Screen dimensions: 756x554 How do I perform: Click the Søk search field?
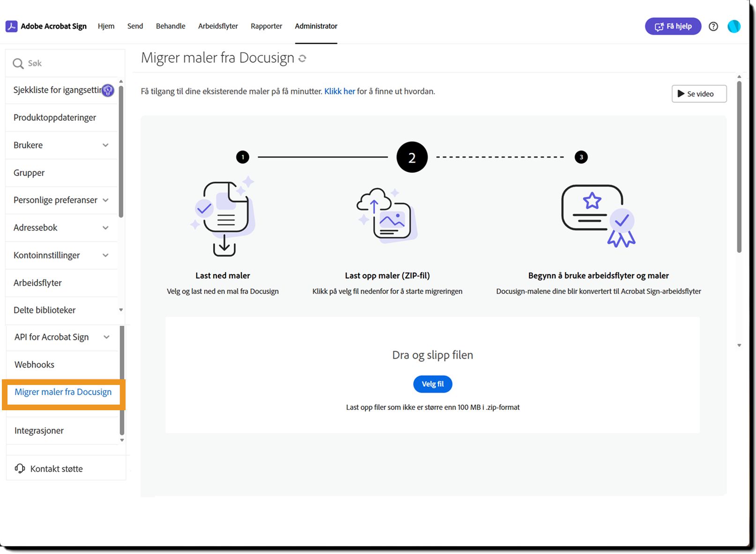pyautogui.click(x=66, y=63)
